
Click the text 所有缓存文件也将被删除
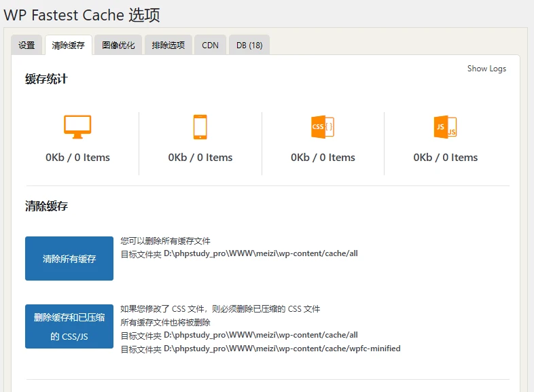click(165, 322)
